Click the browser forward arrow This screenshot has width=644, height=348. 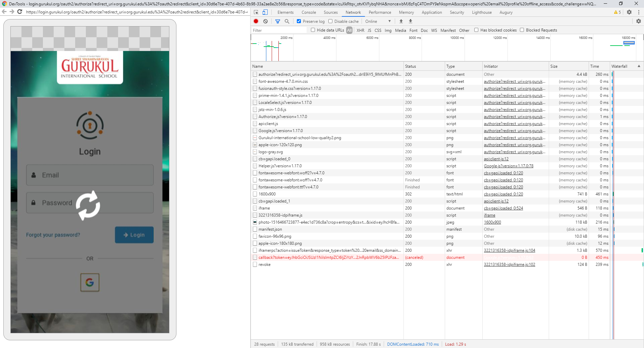[x=12, y=12]
